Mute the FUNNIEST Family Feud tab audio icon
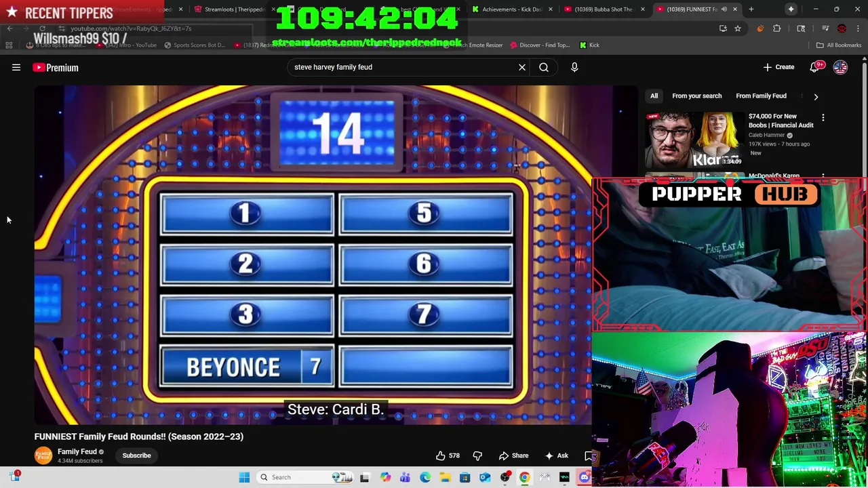 (x=724, y=9)
